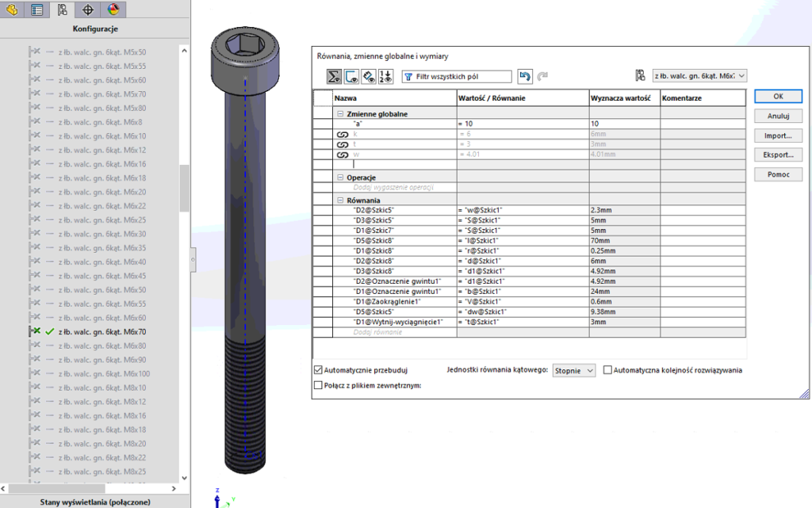Screen dimensions: 812x508
Task: Click the link icon for variable t
Action: tap(343, 144)
